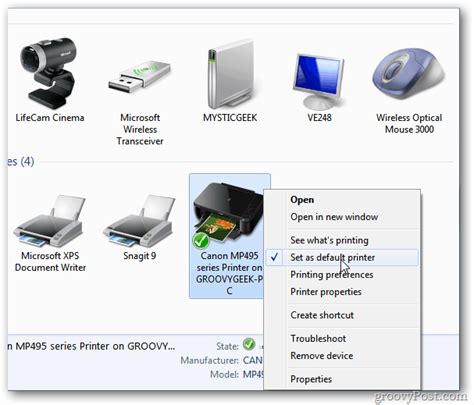Image resolution: width=474 pixels, height=405 pixels.
Task: Select the Microsoft XPS Document Writer printer icon
Action: 49,221
